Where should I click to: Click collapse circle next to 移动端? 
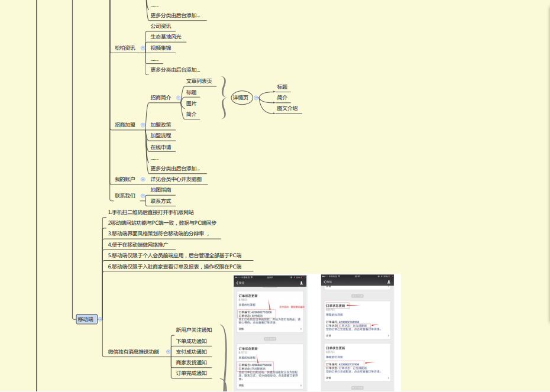pyautogui.click(x=100, y=319)
